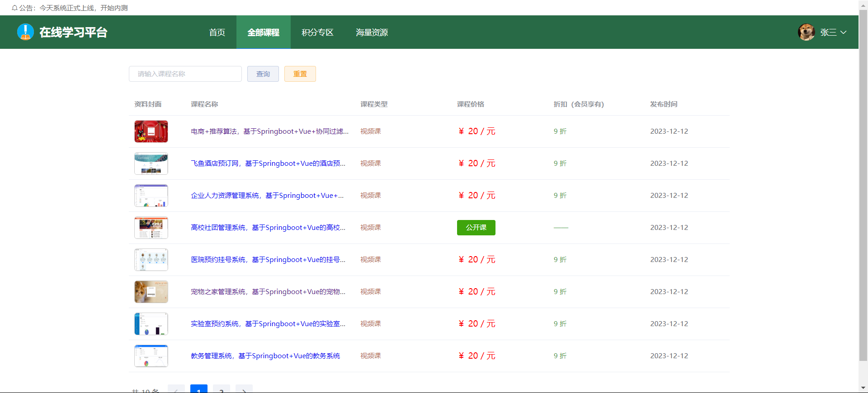Image resolution: width=868 pixels, height=393 pixels.
Task: Click the 视频课 type of 企业人力资源管理系统
Action: click(371, 196)
